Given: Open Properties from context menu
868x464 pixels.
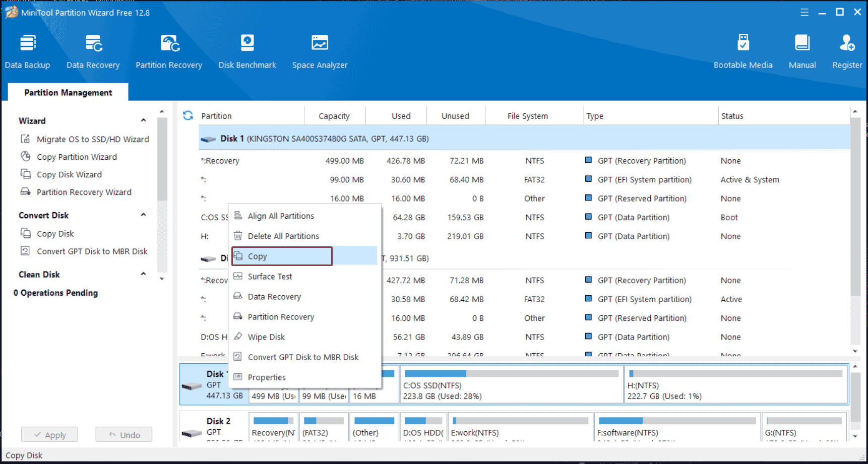Looking at the screenshot, I should point(304,377).
